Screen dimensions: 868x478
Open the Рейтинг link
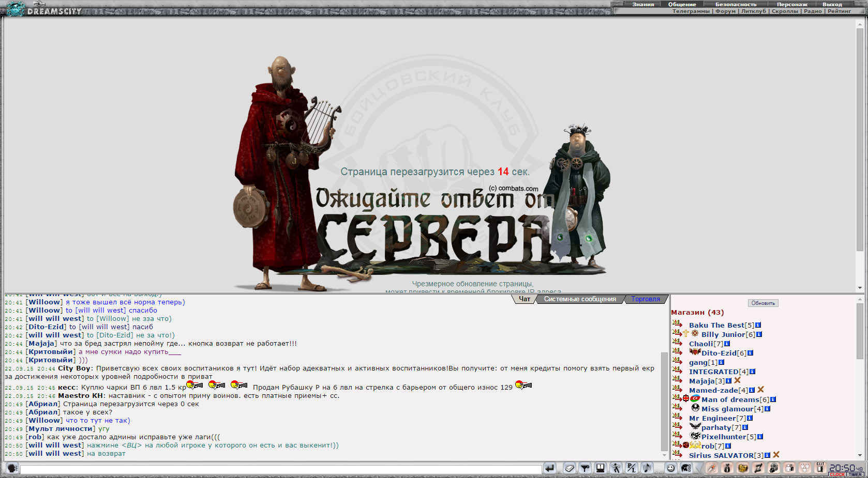[x=839, y=11]
